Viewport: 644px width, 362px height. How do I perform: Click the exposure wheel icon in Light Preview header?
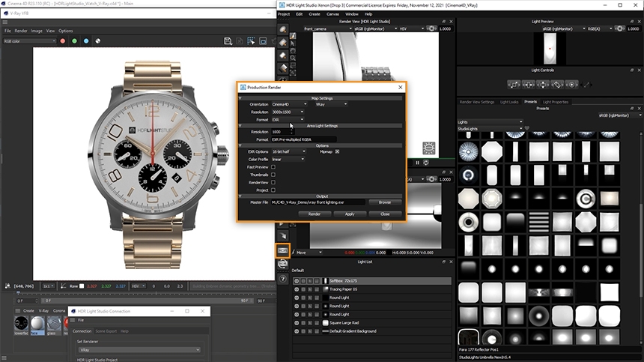(x=620, y=28)
